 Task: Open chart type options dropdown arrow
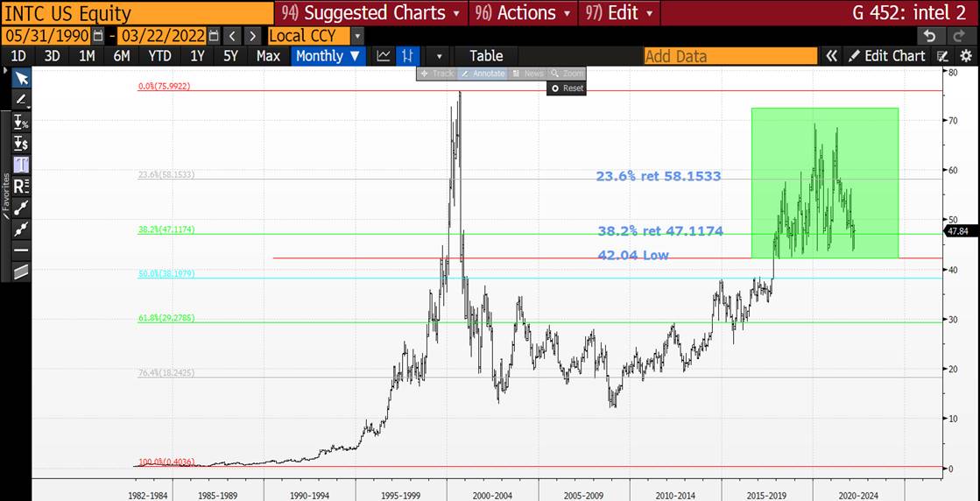click(x=439, y=56)
